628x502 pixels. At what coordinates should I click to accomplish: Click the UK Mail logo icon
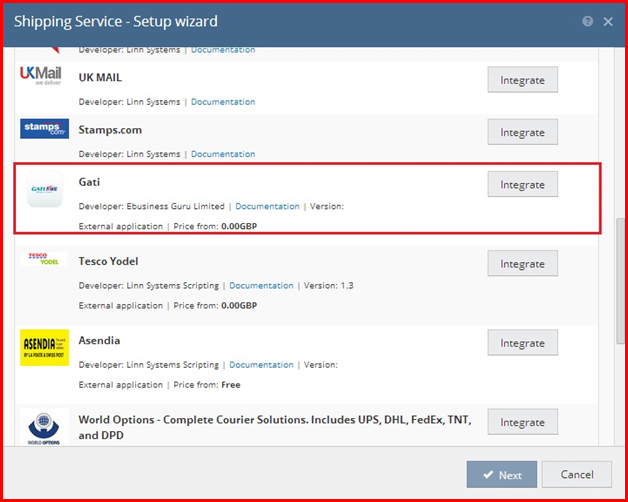tap(44, 77)
